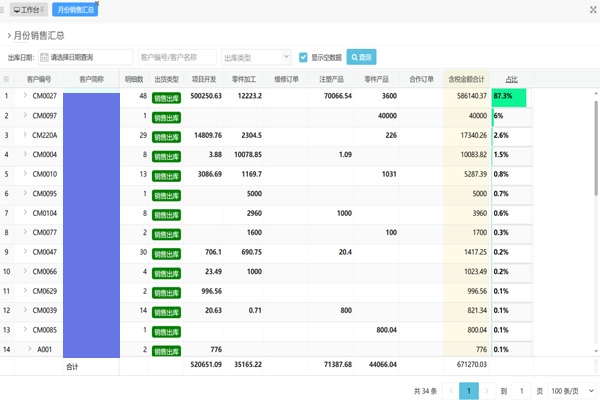Click the 项目开发 column header
Viewport: 600px width, 400px height.
click(x=204, y=79)
